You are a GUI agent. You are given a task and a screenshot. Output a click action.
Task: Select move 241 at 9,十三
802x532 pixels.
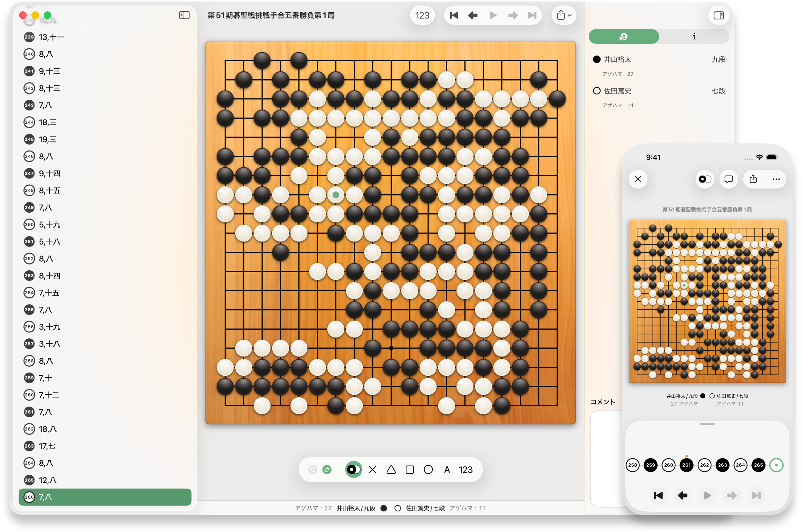105,71
